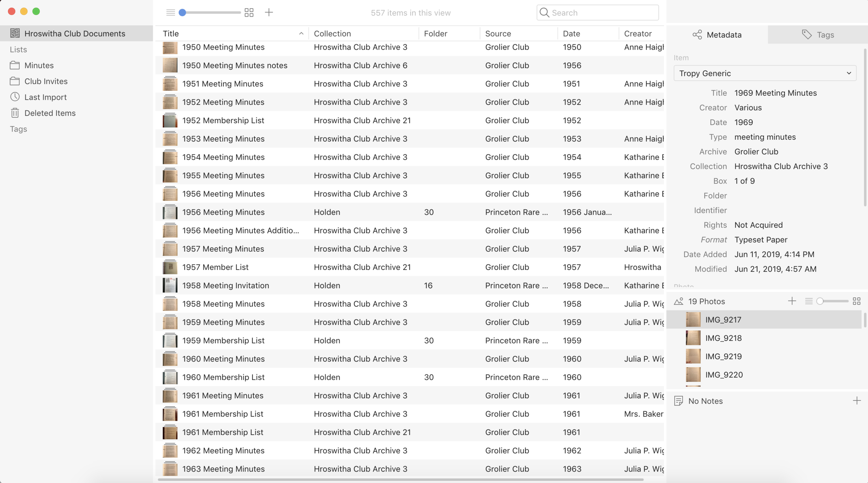Add a new note with plus icon
The image size is (868, 483).
(x=857, y=401)
